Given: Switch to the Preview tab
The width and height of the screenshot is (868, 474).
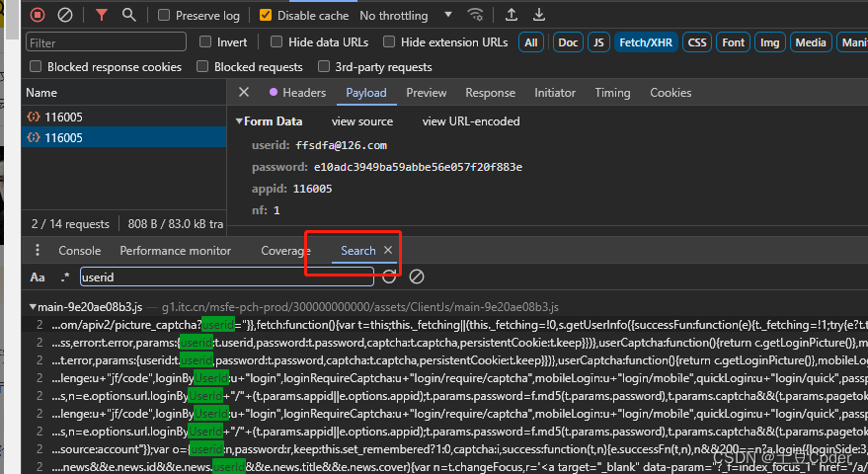Looking at the screenshot, I should click(427, 93).
